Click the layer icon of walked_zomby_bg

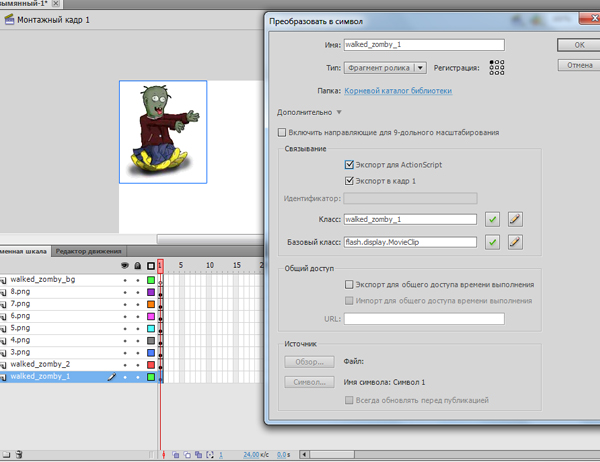click(x=3, y=280)
